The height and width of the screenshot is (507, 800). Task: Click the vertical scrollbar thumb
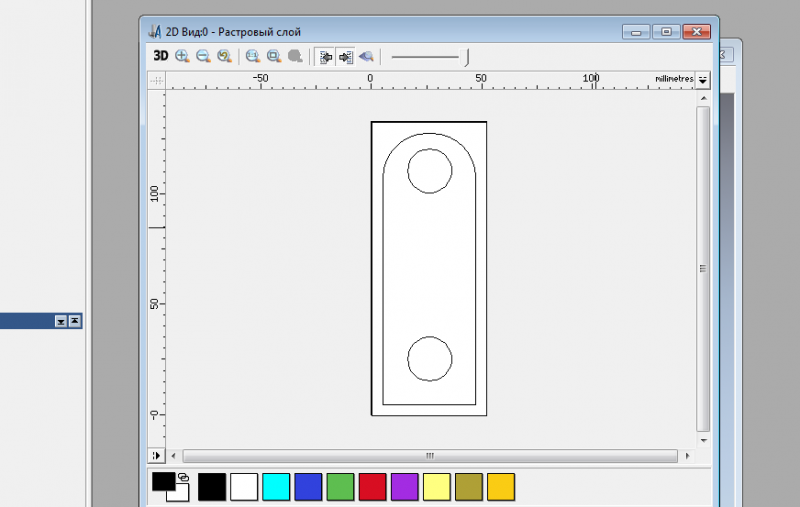click(x=703, y=269)
